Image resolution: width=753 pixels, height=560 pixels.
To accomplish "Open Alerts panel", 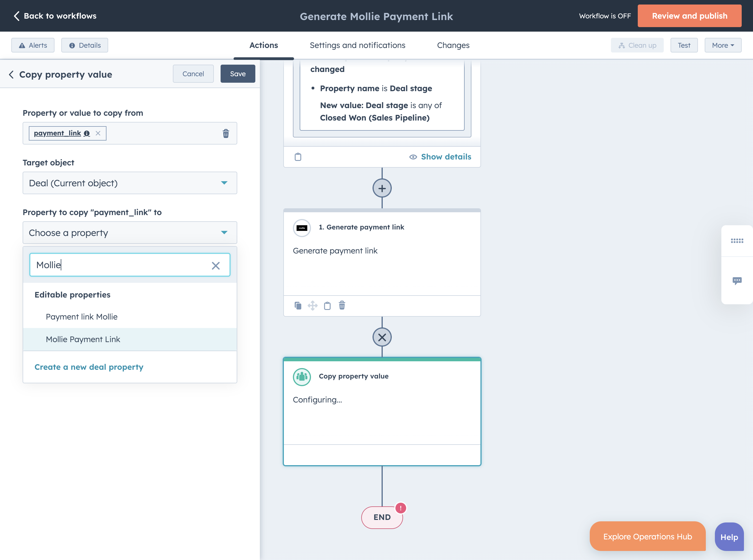I will tap(33, 45).
